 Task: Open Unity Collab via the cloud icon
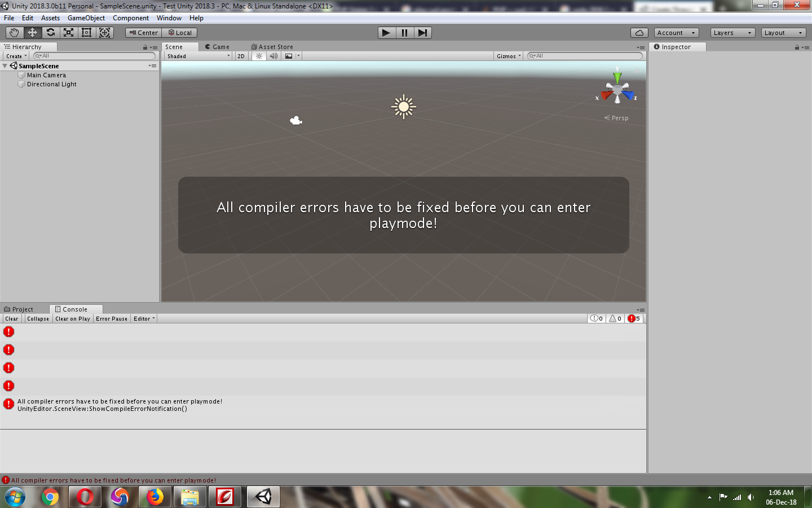point(639,32)
